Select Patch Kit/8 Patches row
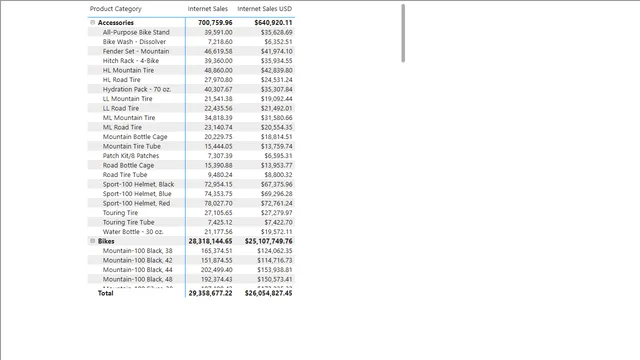Image resolution: width=640 pixels, height=360 pixels. pos(191,156)
